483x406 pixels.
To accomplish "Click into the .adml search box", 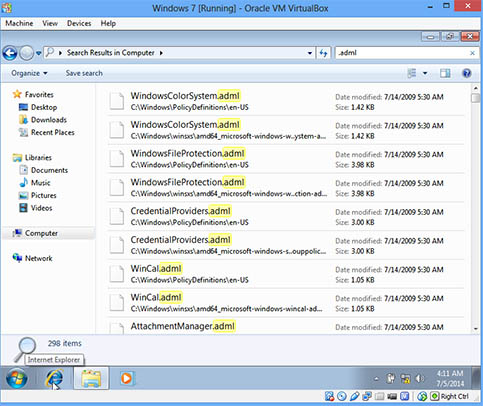I will pos(402,53).
